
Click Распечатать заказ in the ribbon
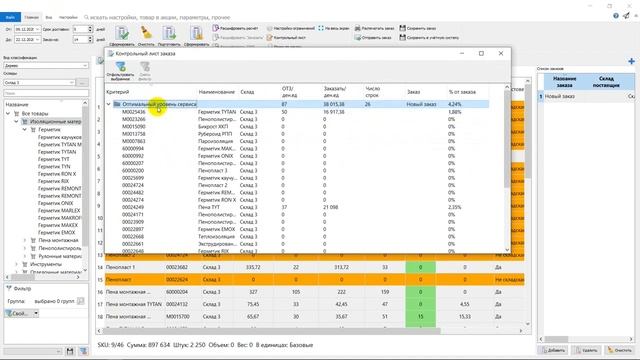tap(374, 28)
